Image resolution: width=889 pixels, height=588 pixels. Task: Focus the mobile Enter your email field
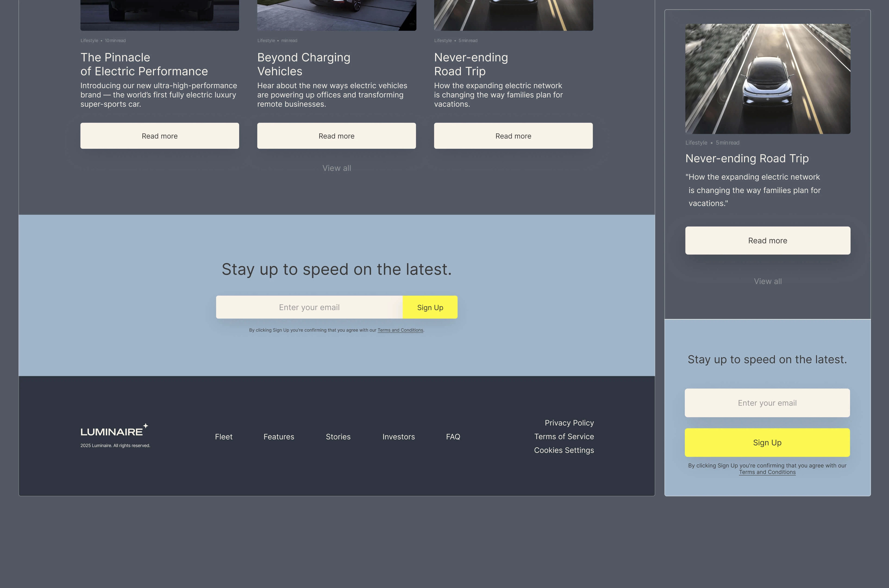[767, 403]
